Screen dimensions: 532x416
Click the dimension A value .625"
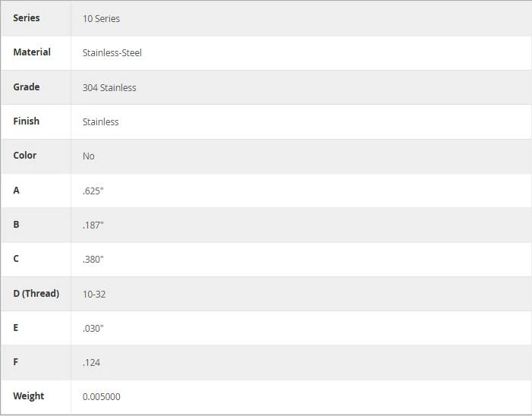[93, 191]
